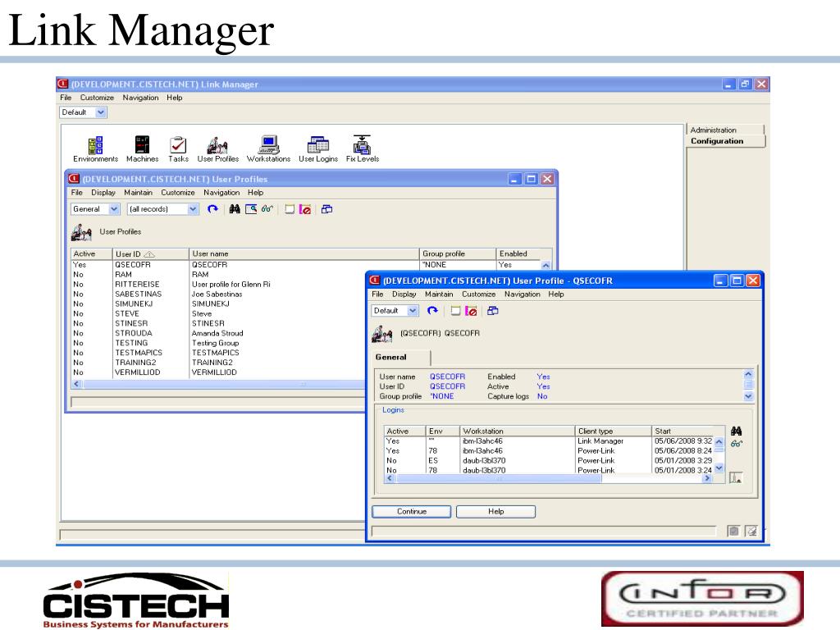Sort by the User ID column header
The image size is (840, 630).
(x=151, y=254)
